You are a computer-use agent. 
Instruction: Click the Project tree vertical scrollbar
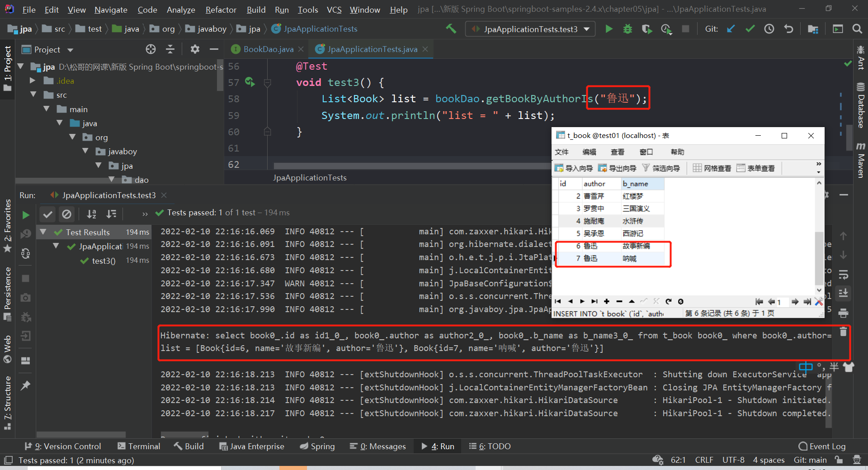tap(220, 75)
